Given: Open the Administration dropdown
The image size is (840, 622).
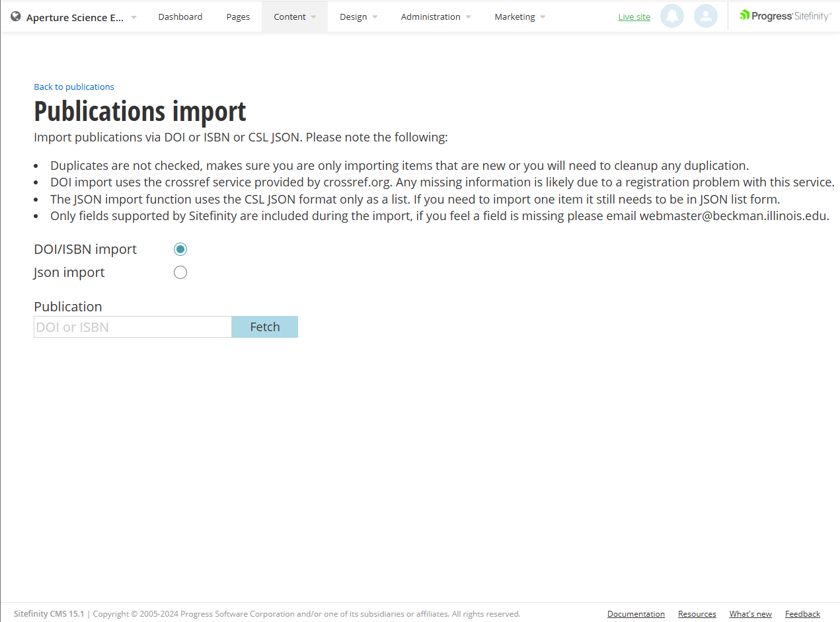Looking at the screenshot, I should [431, 17].
